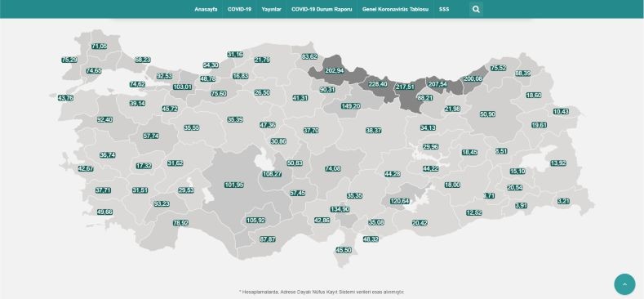Screen dimensions: 644x299
Task: Open the Yayınlar menu
Action: [x=272, y=9]
